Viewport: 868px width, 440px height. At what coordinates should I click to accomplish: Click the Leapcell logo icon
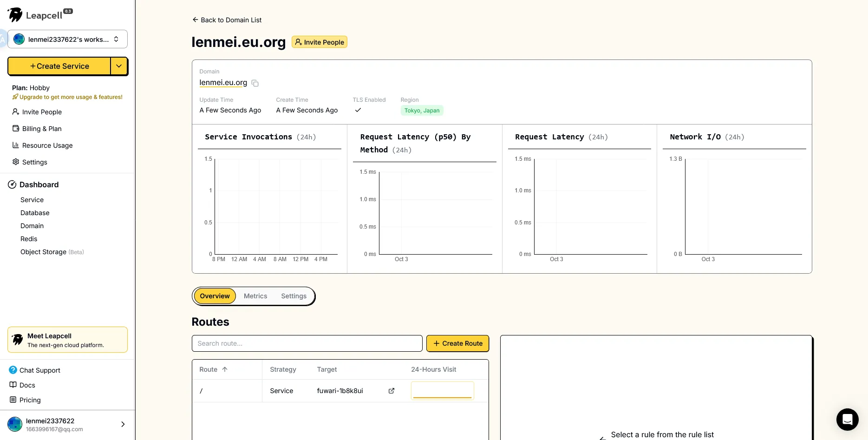click(x=15, y=15)
